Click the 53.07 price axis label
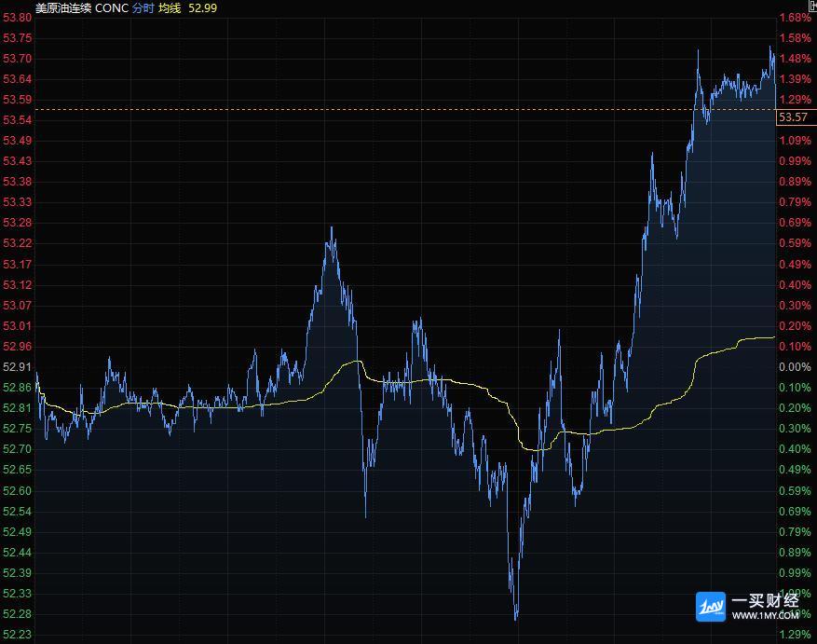Image resolution: width=817 pixels, height=644 pixels. click(x=17, y=306)
